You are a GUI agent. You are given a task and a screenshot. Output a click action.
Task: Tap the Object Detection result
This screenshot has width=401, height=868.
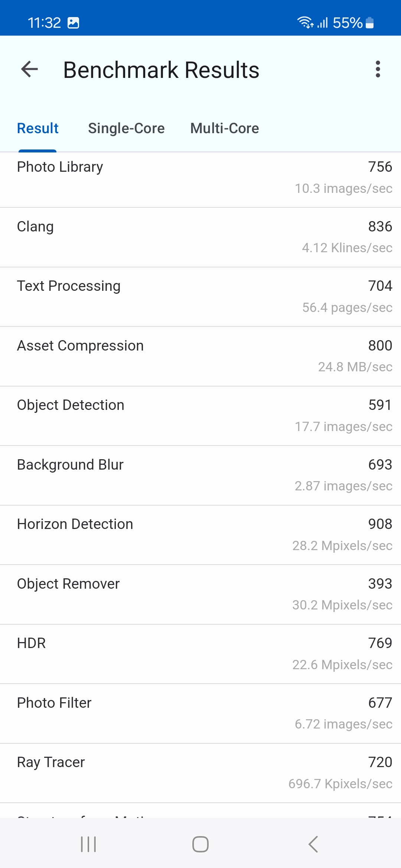click(x=200, y=415)
